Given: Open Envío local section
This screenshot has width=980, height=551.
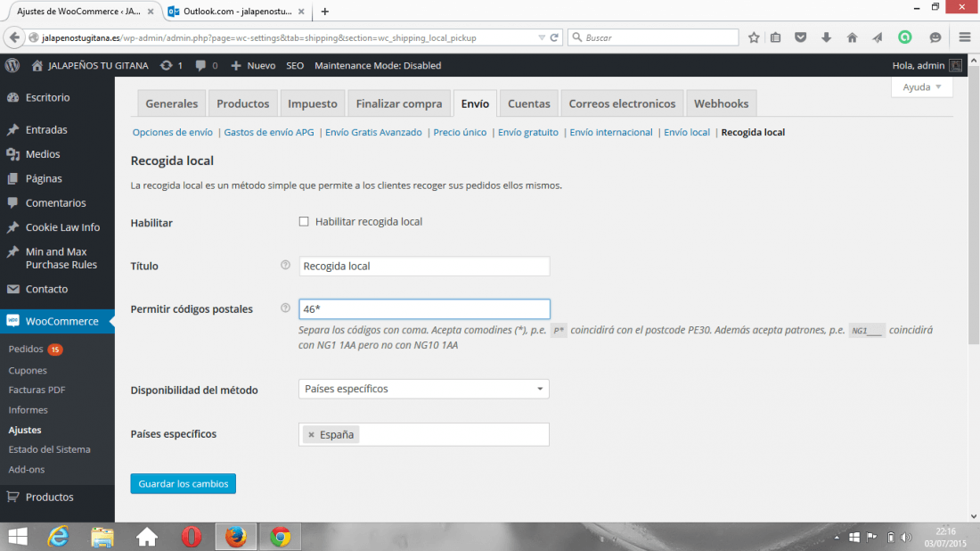Looking at the screenshot, I should point(687,132).
